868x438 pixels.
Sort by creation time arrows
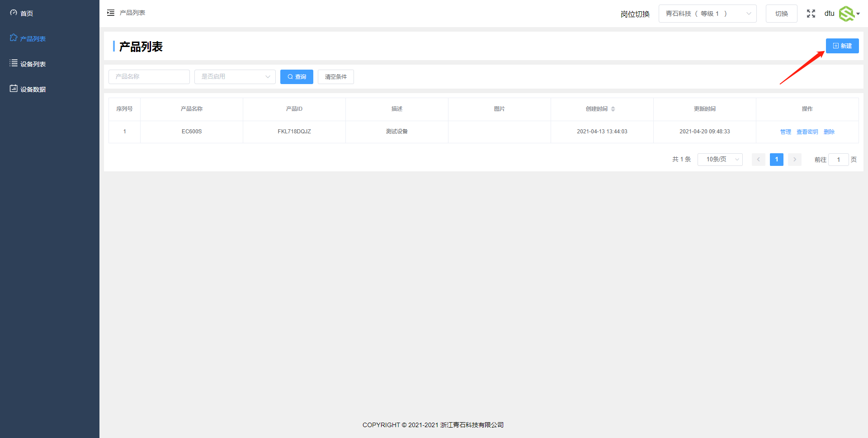point(613,109)
